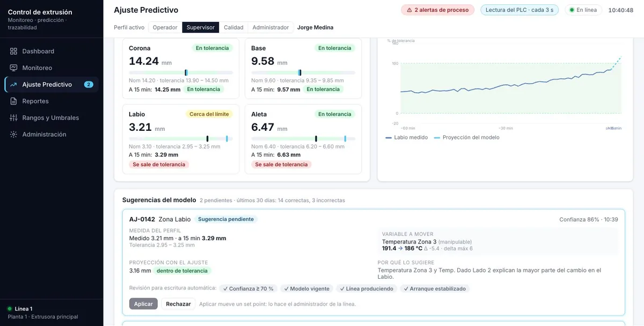The image size is (644, 326).
Task: Click the alert warning triangle icon
Action: (409, 10)
